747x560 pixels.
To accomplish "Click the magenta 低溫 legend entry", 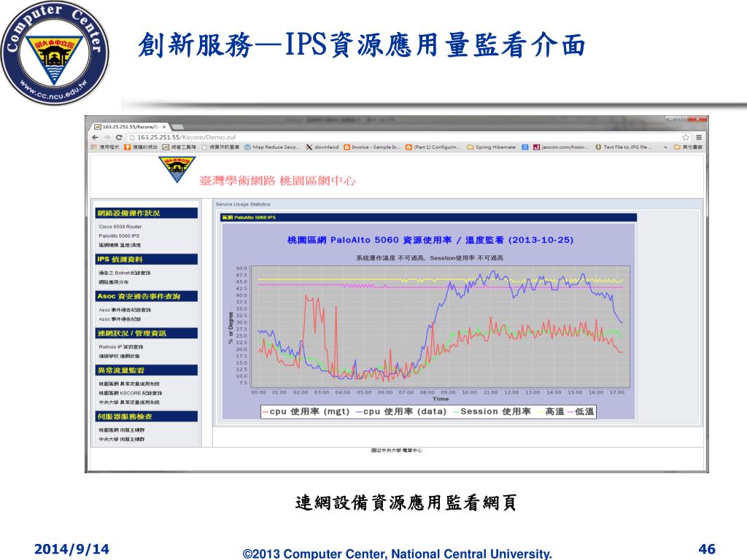I will pos(580,411).
